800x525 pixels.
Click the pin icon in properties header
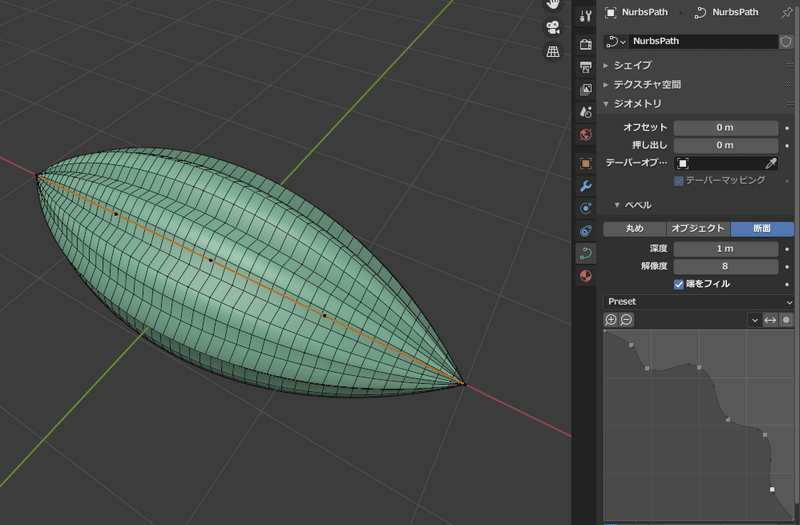pos(787,13)
